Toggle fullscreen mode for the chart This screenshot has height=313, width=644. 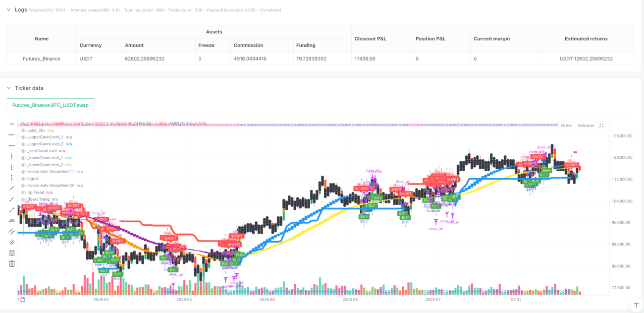tap(601, 125)
